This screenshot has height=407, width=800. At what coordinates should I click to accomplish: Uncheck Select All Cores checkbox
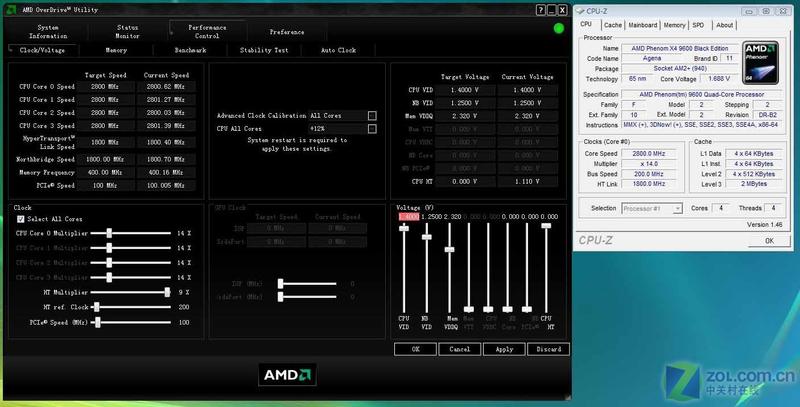point(20,219)
